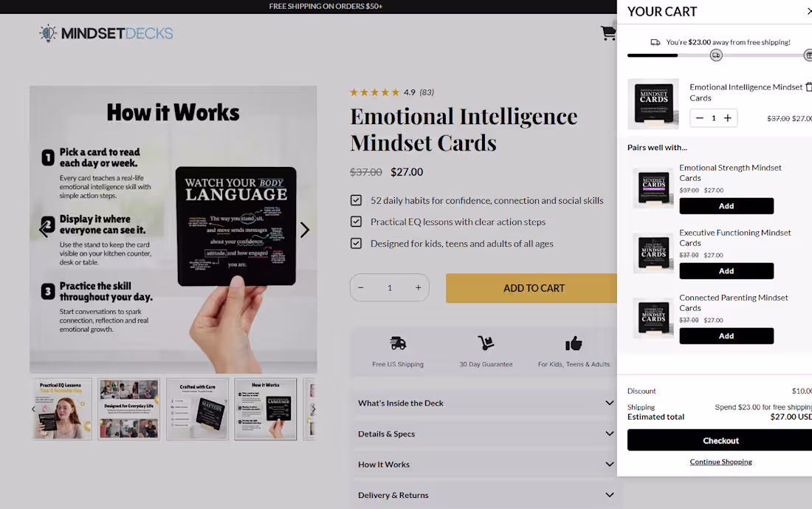812x509 pixels.
Task: Expand Details & Specs section
Action: (485, 434)
